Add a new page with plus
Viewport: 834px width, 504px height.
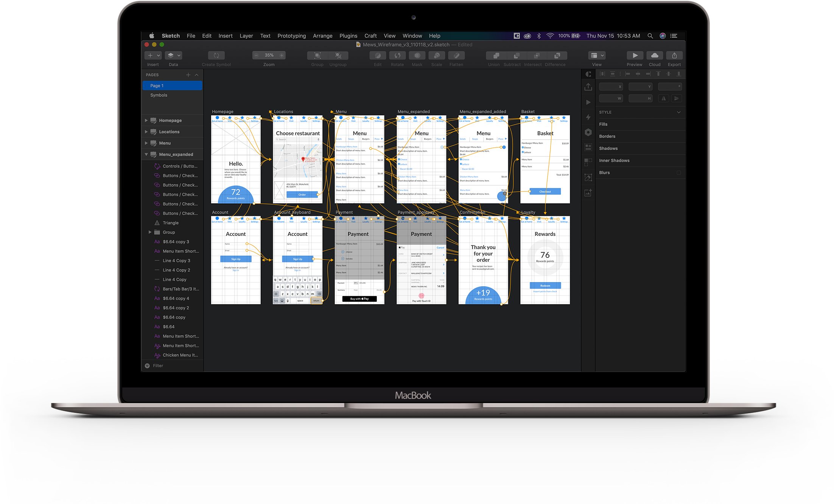coord(188,75)
